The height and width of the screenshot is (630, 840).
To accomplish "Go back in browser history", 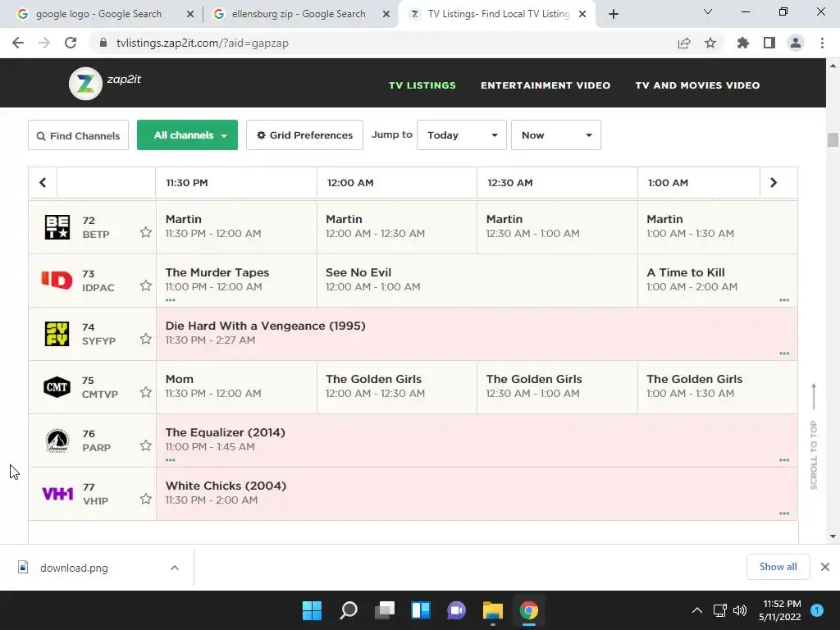I will 18,43.
